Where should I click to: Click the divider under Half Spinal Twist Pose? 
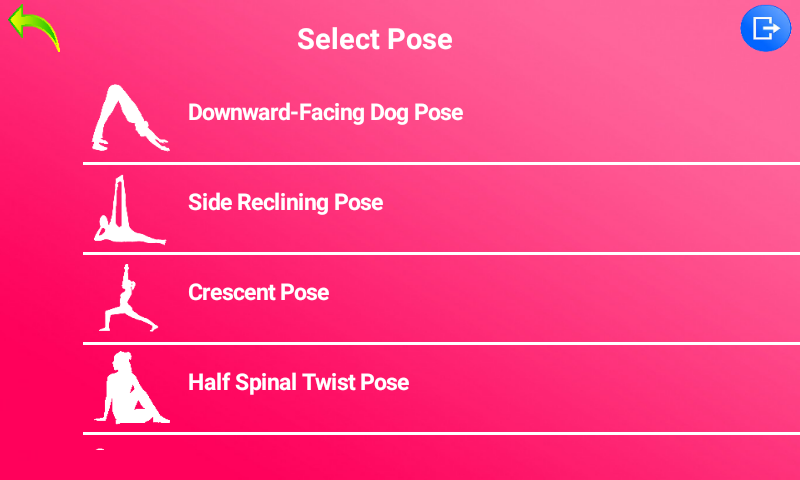coord(440,433)
